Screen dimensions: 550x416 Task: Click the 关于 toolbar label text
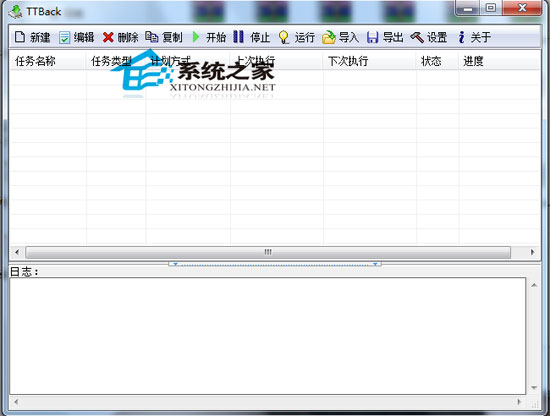(x=481, y=37)
